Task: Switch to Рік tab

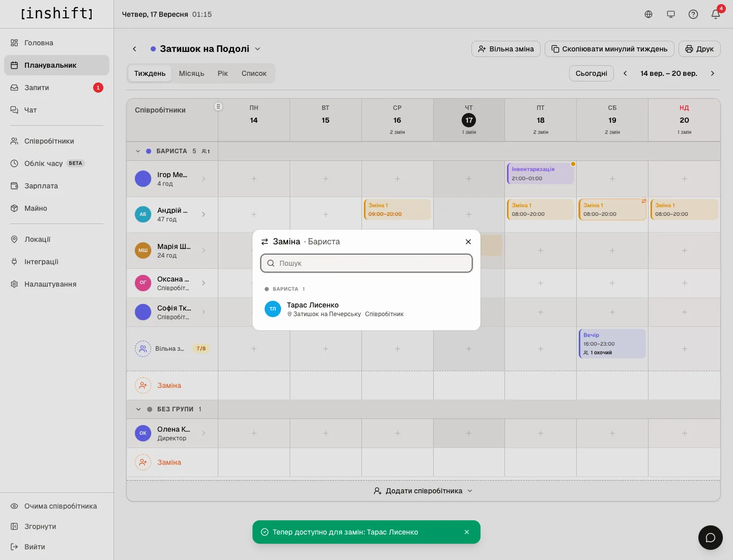Action: (222, 73)
